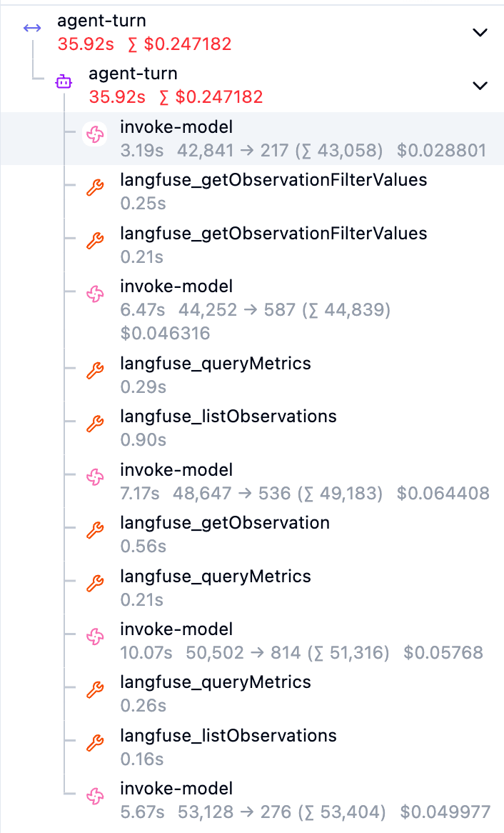The height and width of the screenshot is (833, 504).
Task: Collapse the root agent-turn with its chevron
Action: pyautogui.click(x=480, y=33)
